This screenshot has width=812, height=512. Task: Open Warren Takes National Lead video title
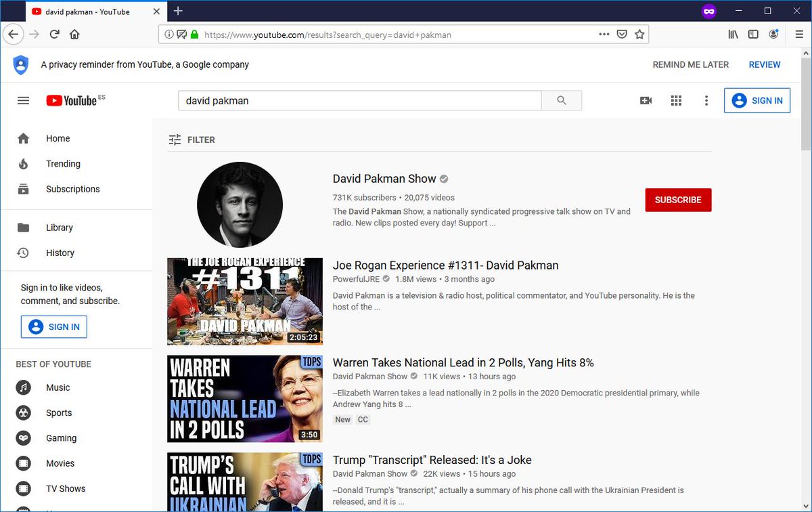pos(464,363)
